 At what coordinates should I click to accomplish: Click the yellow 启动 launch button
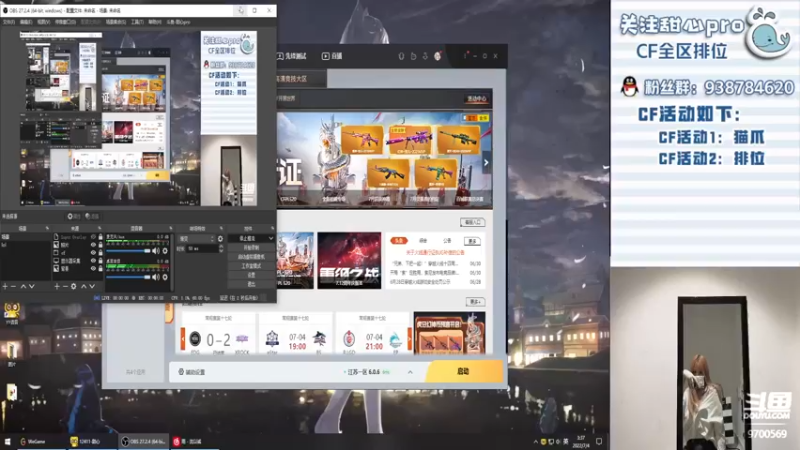(x=463, y=371)
